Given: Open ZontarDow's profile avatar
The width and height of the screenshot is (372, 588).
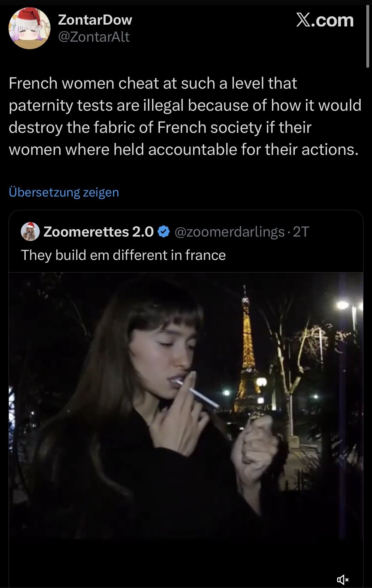Looking at the screenshot, I should pos(29,28).
